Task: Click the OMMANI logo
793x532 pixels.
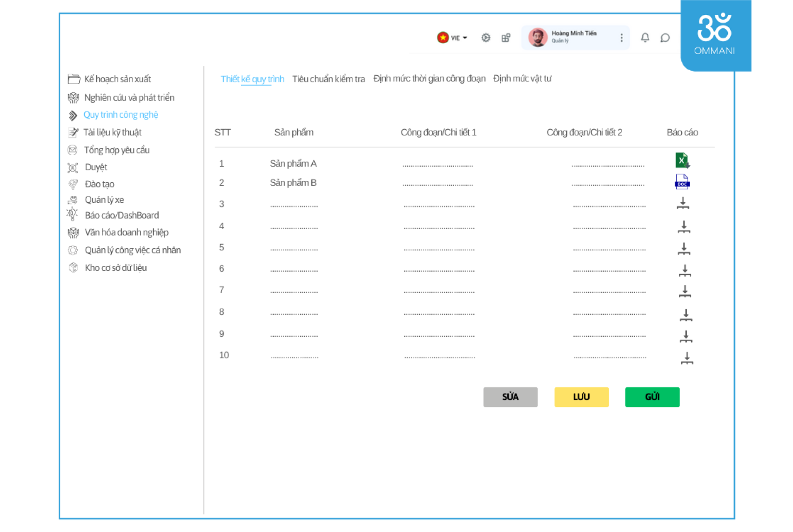Action: [x=714, y=34]
